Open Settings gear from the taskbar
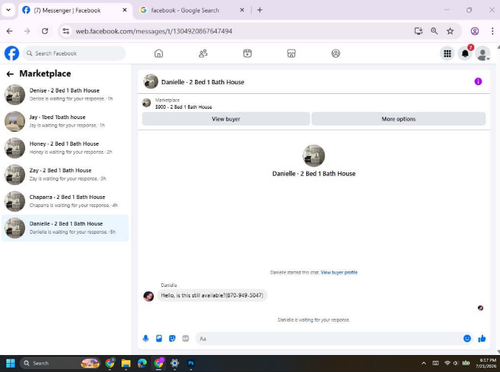500x372 pixels. [175, 363]
